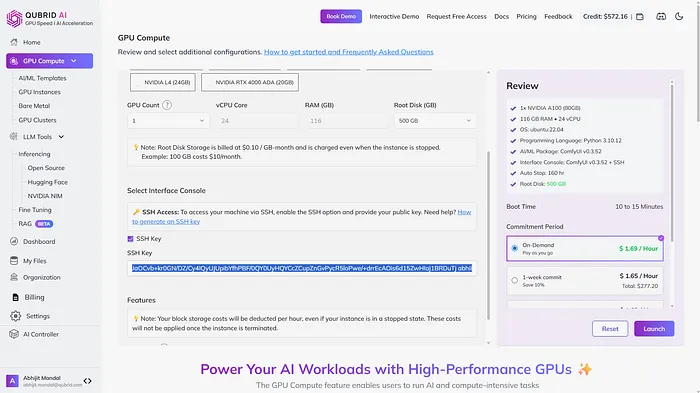Open AI/ML Templates in sidebar
The width and height of the screenshot is (700, 393).
click(x=42, y=78)
